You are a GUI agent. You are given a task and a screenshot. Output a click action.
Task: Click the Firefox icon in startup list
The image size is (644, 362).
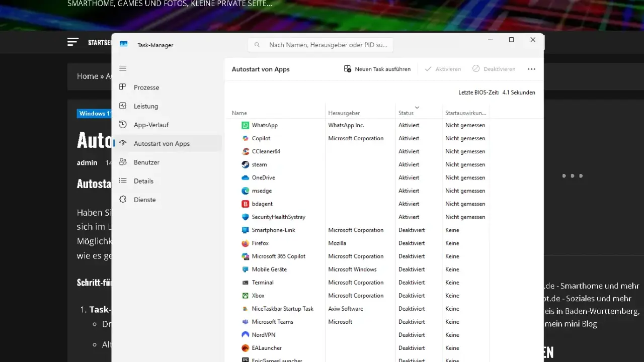245,243
